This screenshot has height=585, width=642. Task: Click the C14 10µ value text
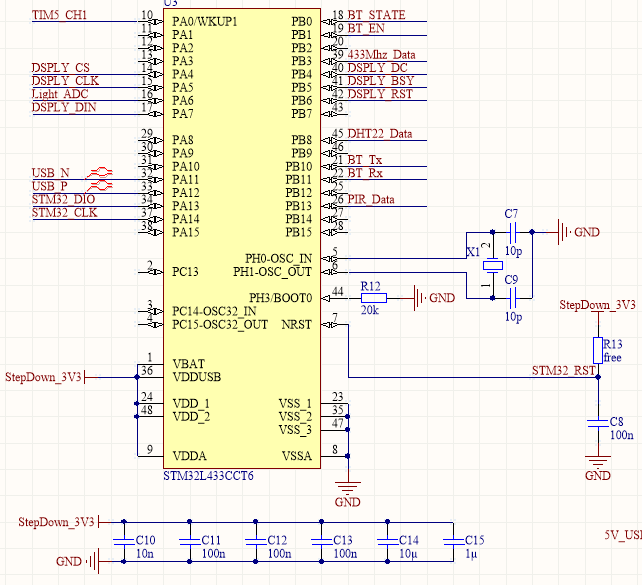(x=409, y=554)
